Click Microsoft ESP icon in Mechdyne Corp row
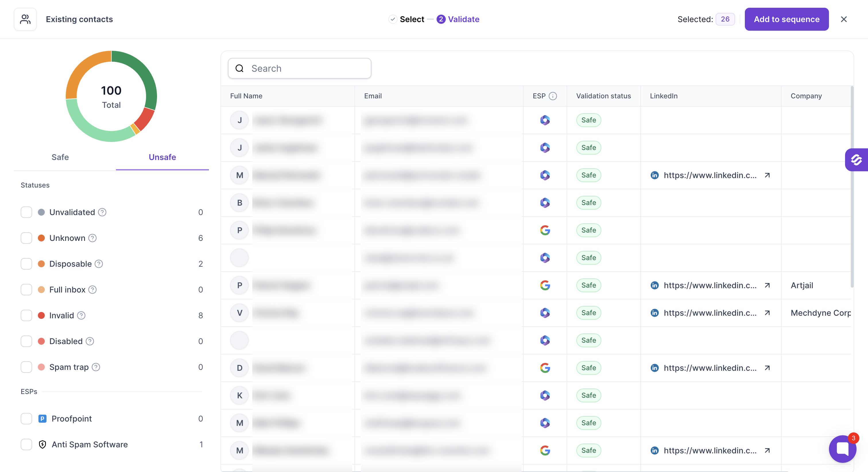868x472 pixels. click(x=545, y=313)
